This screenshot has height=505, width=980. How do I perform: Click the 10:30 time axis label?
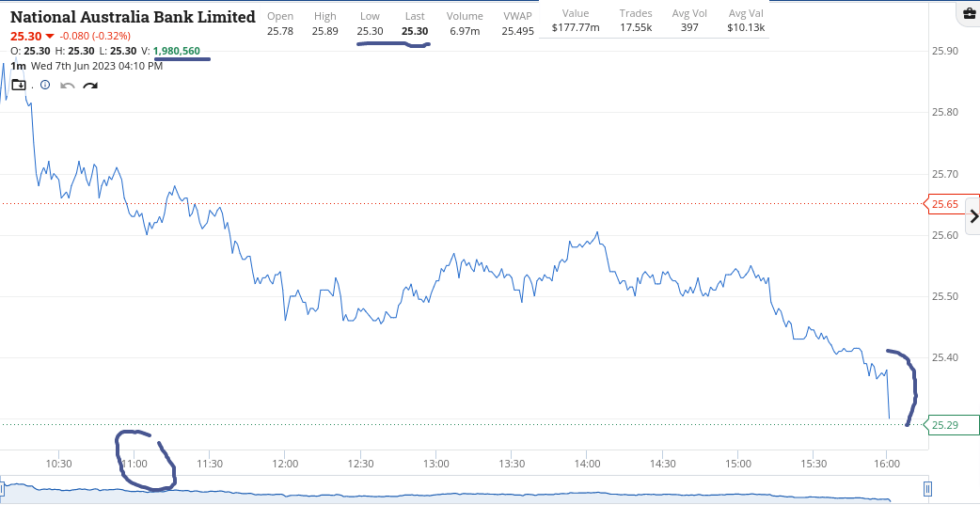point(58,465)
